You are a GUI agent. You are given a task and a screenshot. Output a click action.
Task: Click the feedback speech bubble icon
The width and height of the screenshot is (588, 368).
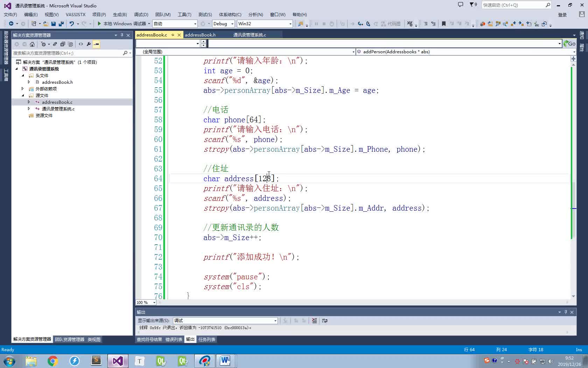click(x=461, y=5)
